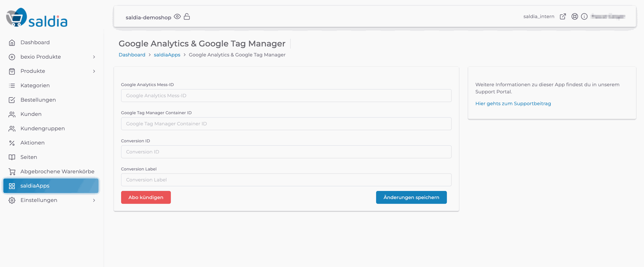The width and height of the screenshot is (644, 267).
Task: Click the Dashboard home icon
Action: (x=12, y=43)
